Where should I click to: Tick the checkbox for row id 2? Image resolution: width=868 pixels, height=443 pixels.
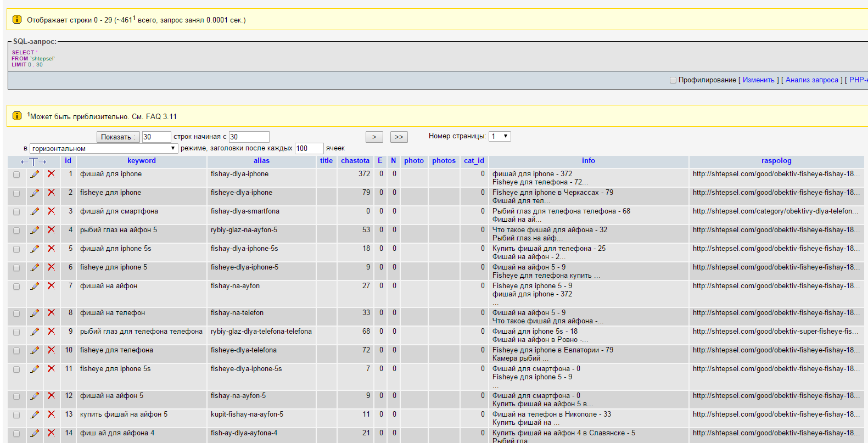tap(16, 193)
